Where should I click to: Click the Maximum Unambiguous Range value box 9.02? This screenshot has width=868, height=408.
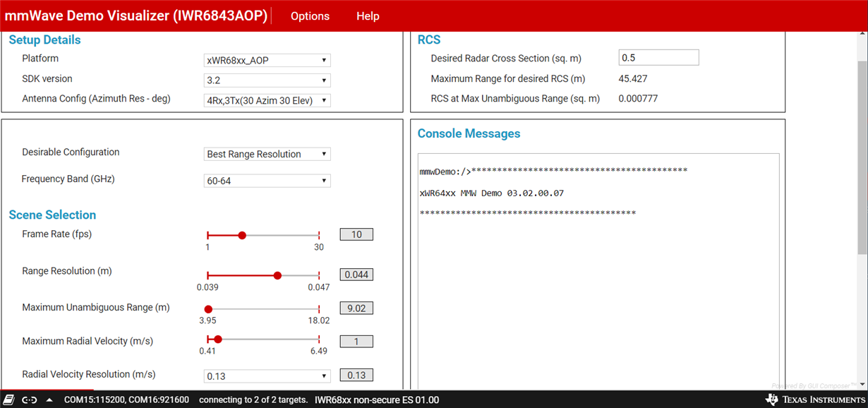(x=356, y=308)
